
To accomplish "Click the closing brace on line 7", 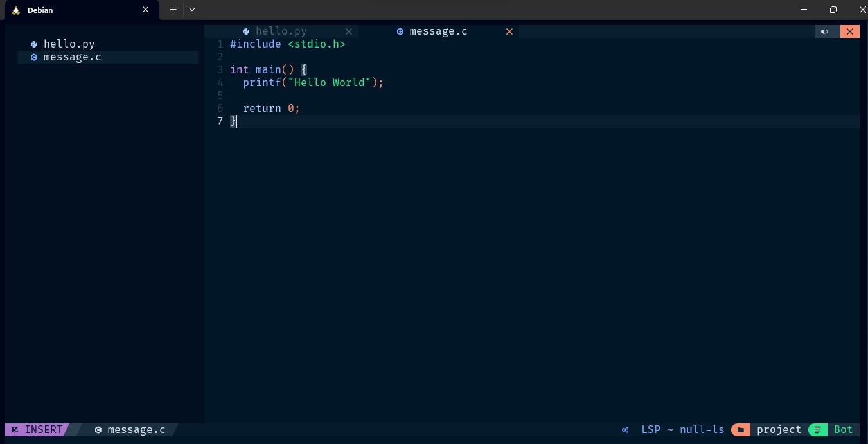I will coord(233,121).
